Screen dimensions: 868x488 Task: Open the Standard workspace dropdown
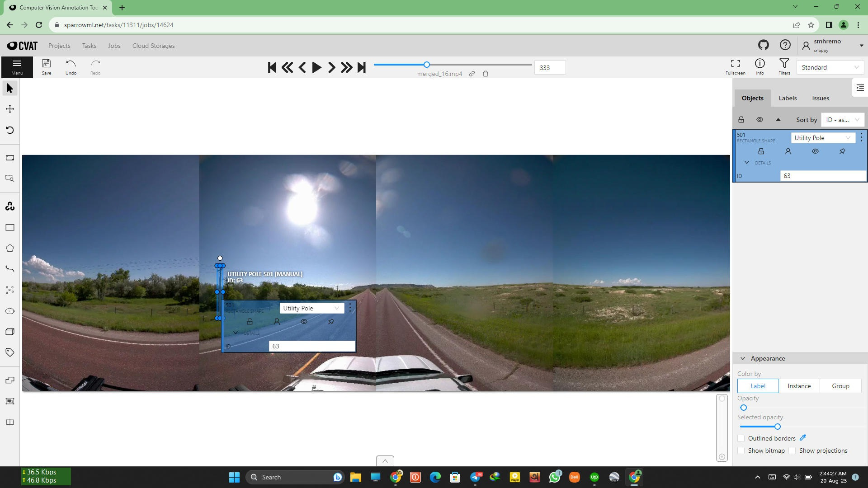(830, 67)
